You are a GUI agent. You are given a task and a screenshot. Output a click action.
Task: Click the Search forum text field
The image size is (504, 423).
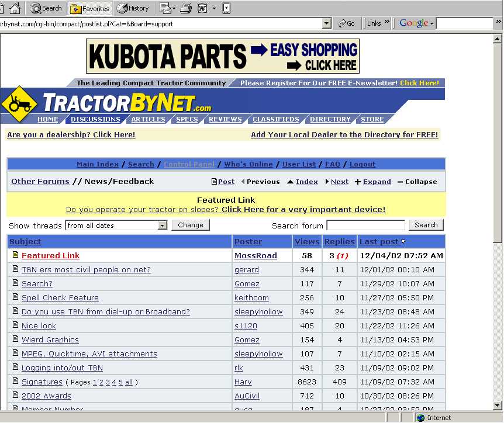366,225
